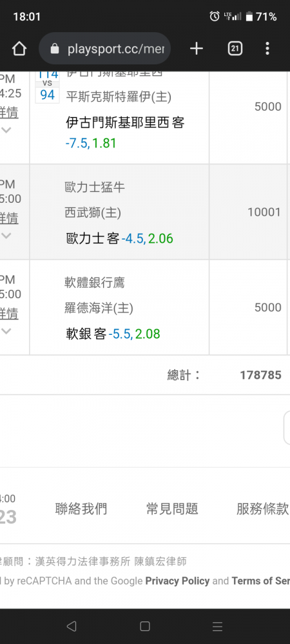Tap the 114 vs 94 score box
Screen dimensions: 290x644
[x=47, y=87]
